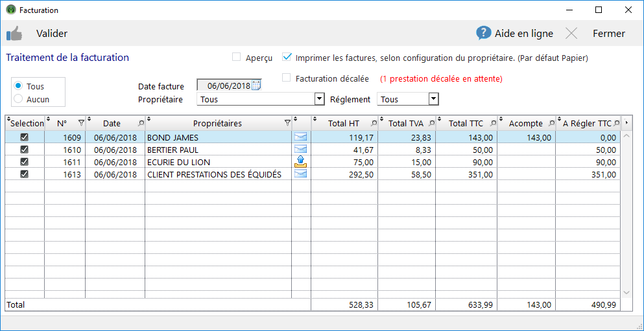Screen dimensions: 644x331
Task: Click the envelope icon for BERTIER PAUL
Action: (x=300, y=150)
